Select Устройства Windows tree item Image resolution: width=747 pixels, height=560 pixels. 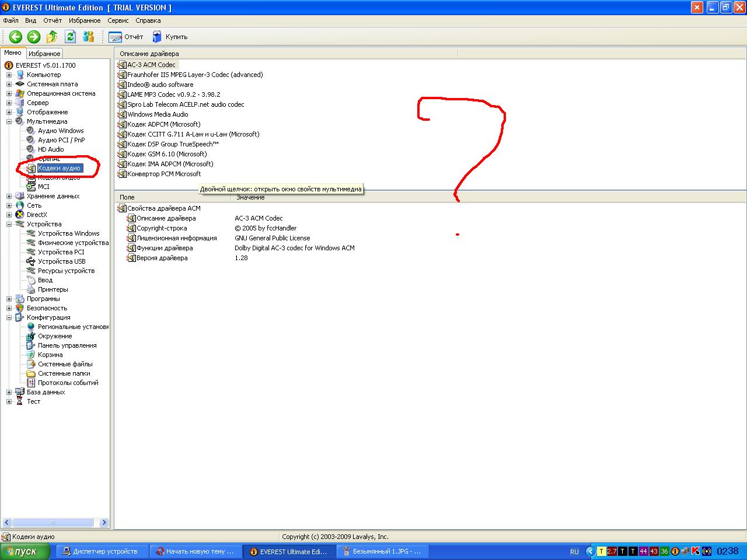(x=69, y=233)
